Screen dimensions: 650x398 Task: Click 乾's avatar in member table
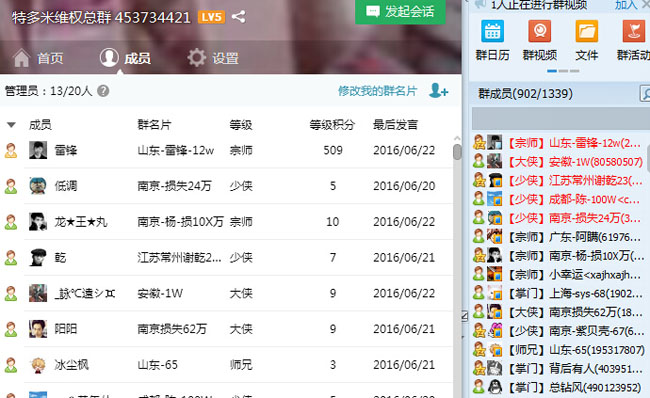[x=38, y=257]
